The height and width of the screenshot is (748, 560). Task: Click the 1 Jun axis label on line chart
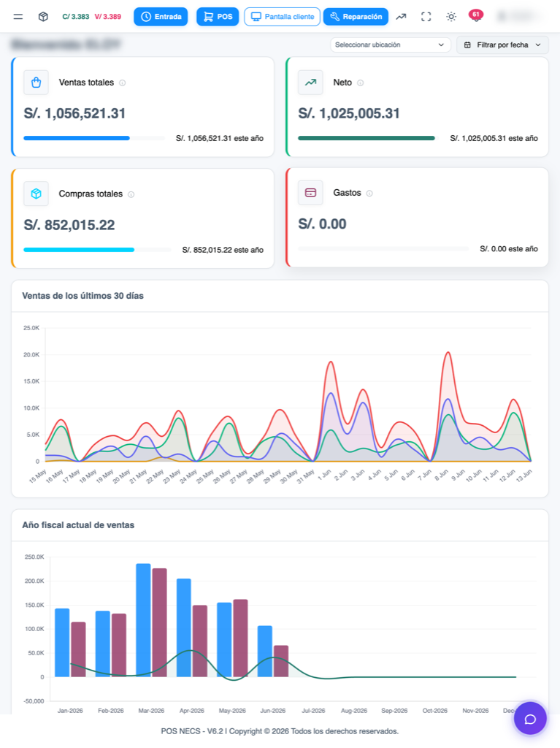325,475
